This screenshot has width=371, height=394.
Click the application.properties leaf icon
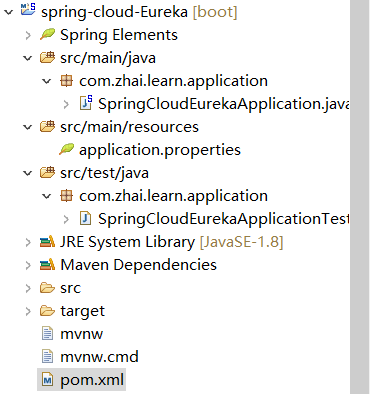tap(66, 149)
